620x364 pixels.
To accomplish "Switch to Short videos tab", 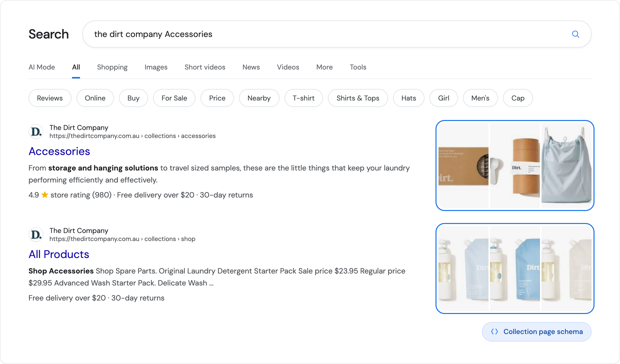I will pyautogui.click(x=205, y=67).
